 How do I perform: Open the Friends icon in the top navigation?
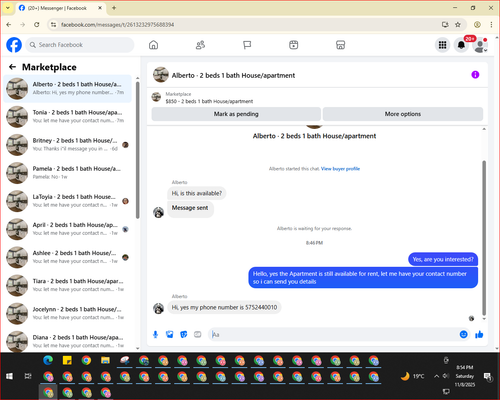tap(200, 45)
